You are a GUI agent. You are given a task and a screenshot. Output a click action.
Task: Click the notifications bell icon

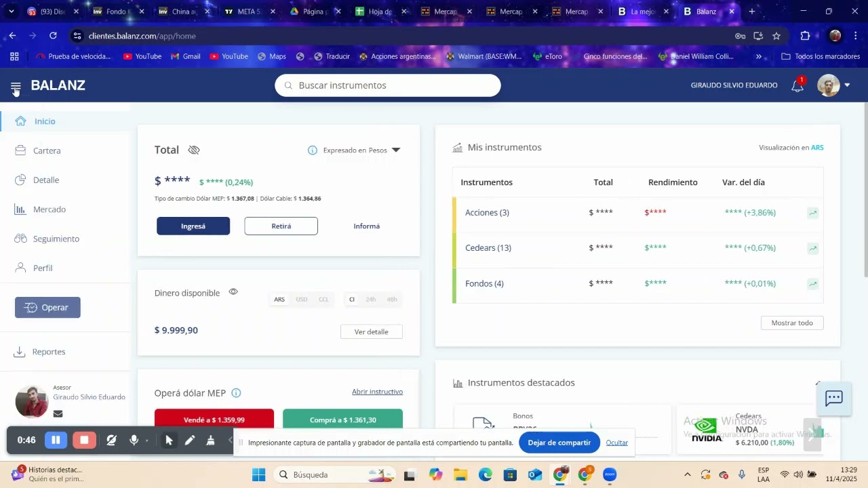pos(797,85)
